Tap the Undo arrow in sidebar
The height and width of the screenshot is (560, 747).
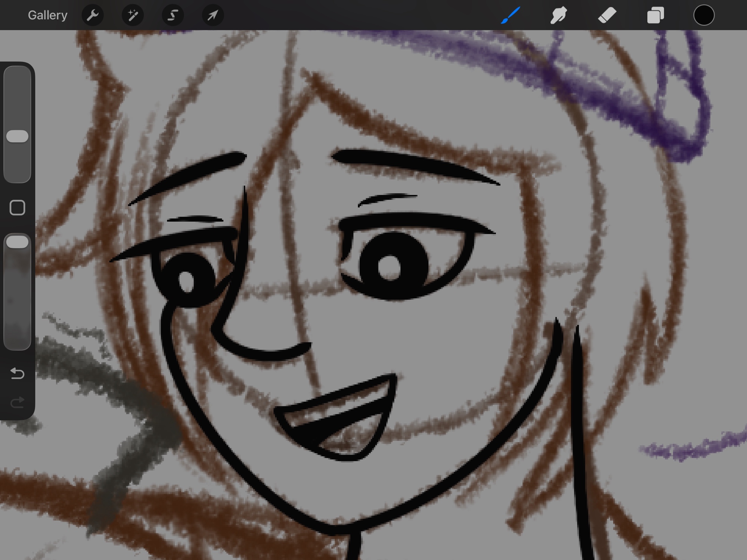click(17, 373)
